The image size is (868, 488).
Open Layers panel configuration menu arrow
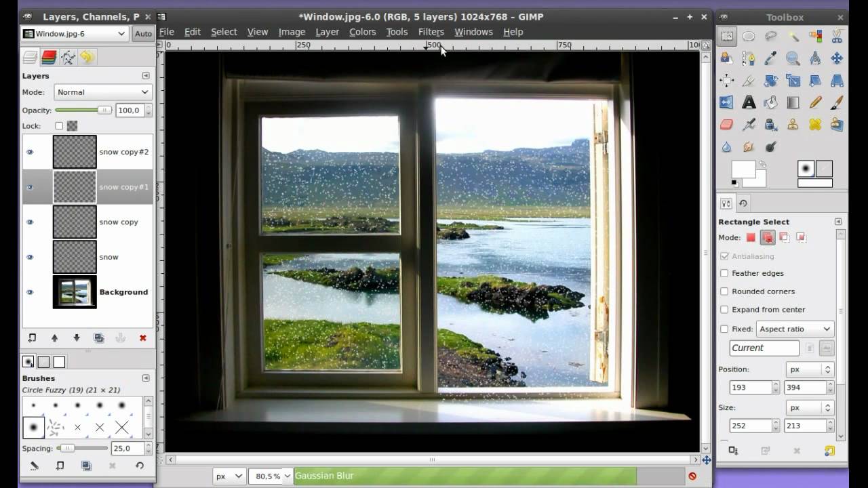coord(145,76)
